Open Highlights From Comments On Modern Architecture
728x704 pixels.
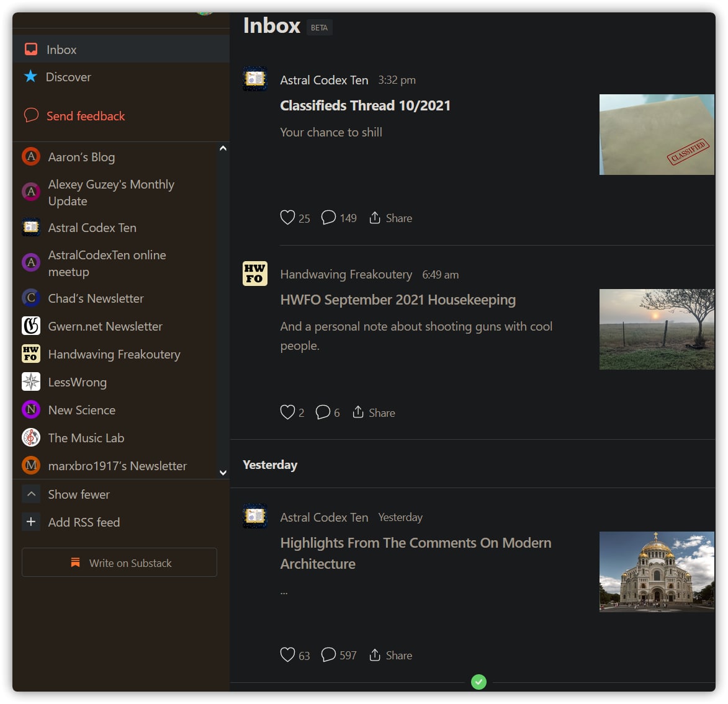pyautogui.click(x=416, y=553)
